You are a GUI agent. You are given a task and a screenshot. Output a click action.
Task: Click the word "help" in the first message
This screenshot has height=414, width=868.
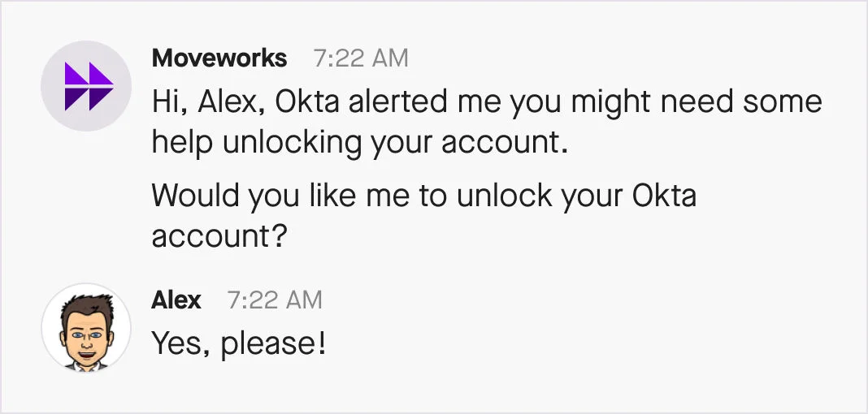[x=183, y=142]
